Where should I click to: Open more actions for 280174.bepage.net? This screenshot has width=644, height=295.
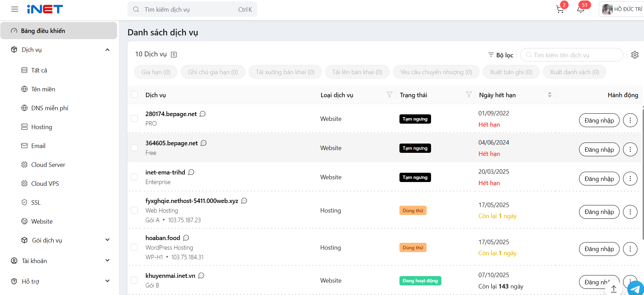pyautogui.click(x=630, y=120)
